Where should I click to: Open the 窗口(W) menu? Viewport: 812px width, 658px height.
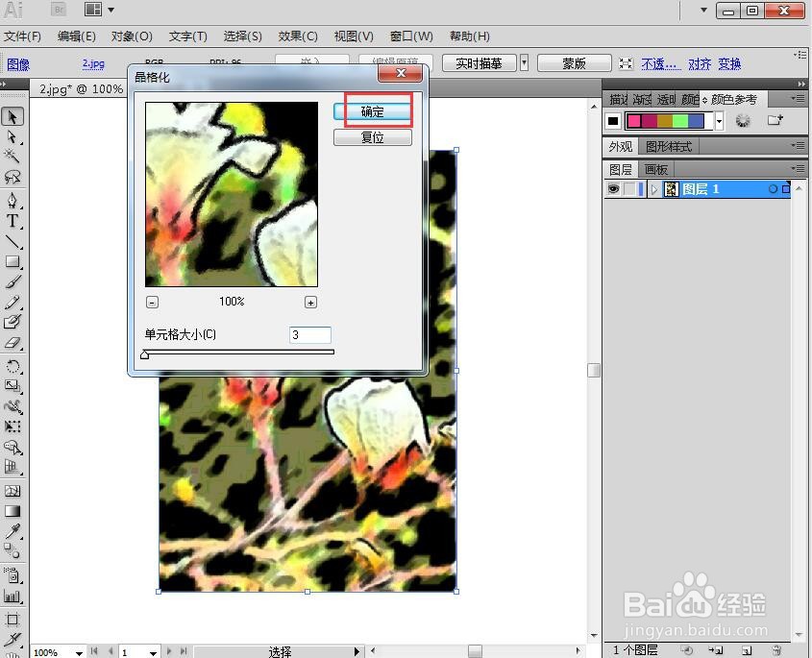click(411, 37)
